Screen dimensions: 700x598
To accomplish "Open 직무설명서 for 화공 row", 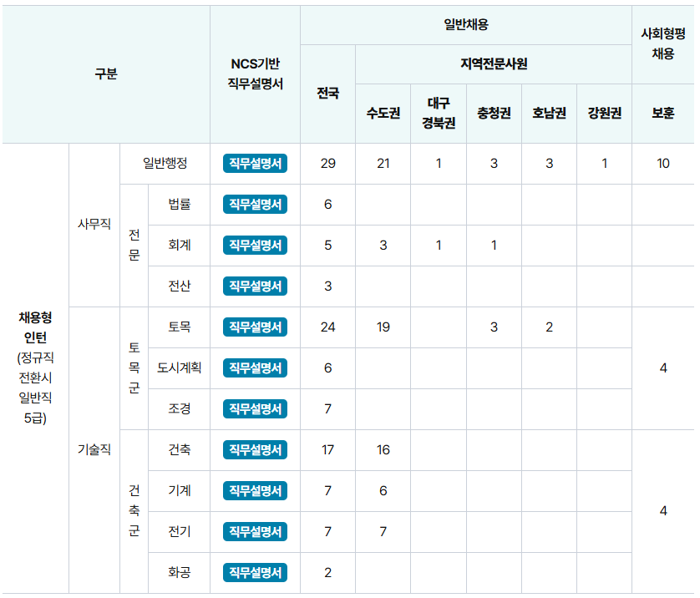I will pos(255,573).
